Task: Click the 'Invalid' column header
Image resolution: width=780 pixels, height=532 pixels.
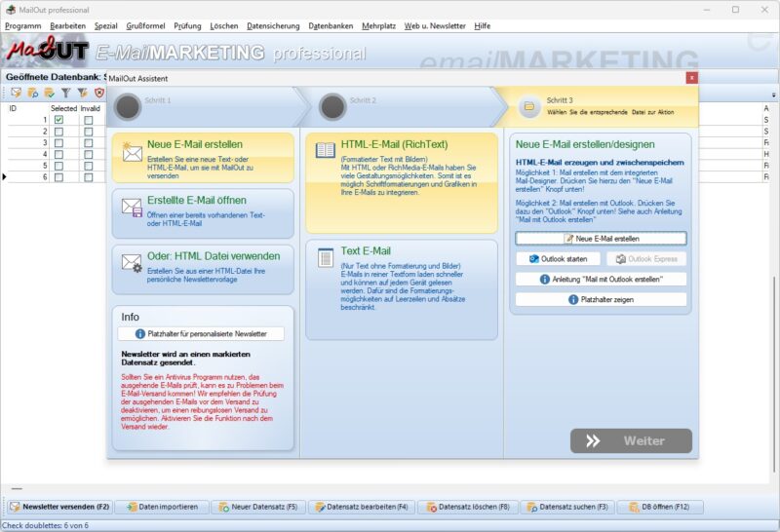Action: pos(91,108)
